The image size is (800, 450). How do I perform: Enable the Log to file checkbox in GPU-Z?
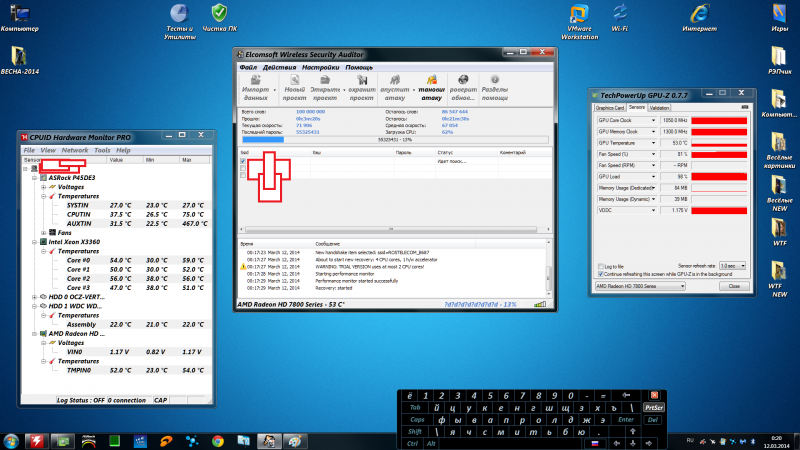(x=601, y=266)
